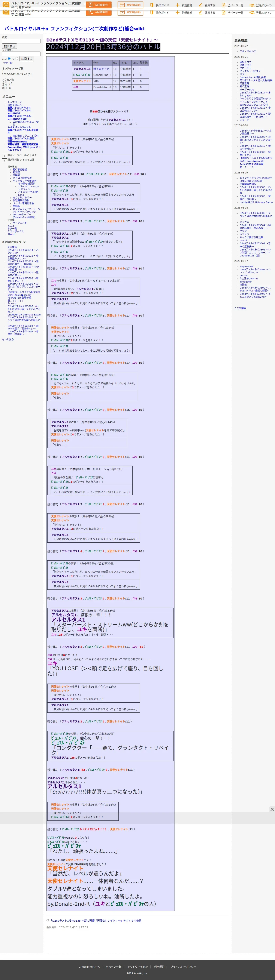Open the ウィキ内検索 link for this page
The height and width of the screenshot is (980, 275).
point(96,921)
